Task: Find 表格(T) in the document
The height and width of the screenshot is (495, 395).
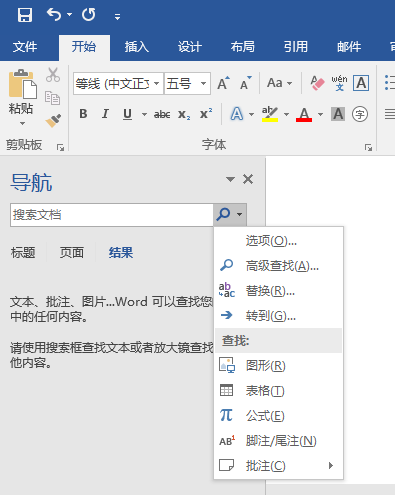Action: click(x=279, y=391)
